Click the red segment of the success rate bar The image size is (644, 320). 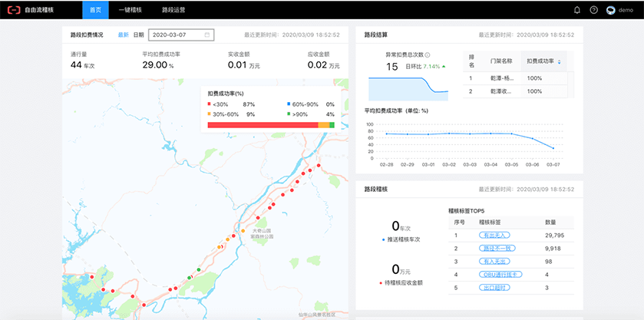(263, 124)
